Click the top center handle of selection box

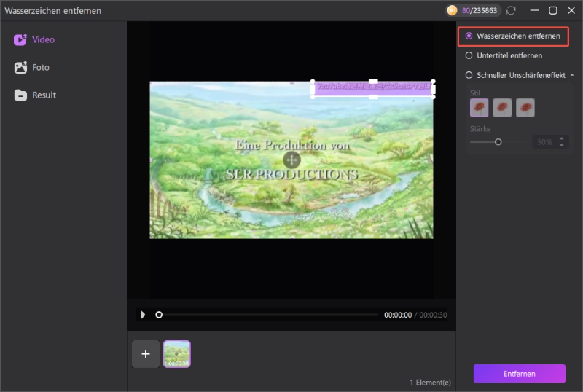[373, 81]
